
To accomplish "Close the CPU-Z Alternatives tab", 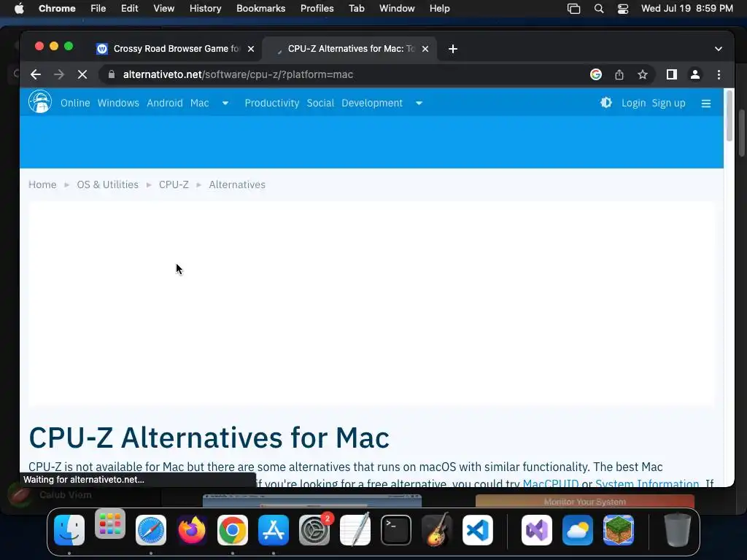I will 425,49.
